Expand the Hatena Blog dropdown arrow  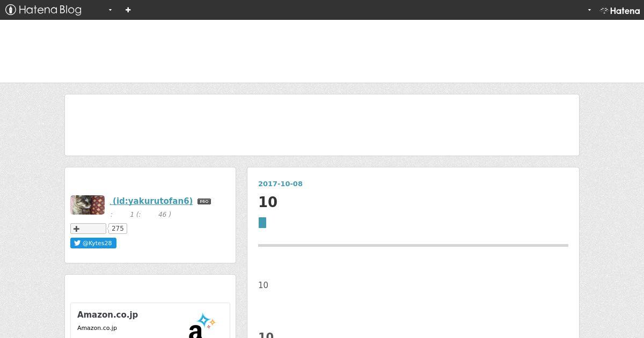tap(110, 10)
